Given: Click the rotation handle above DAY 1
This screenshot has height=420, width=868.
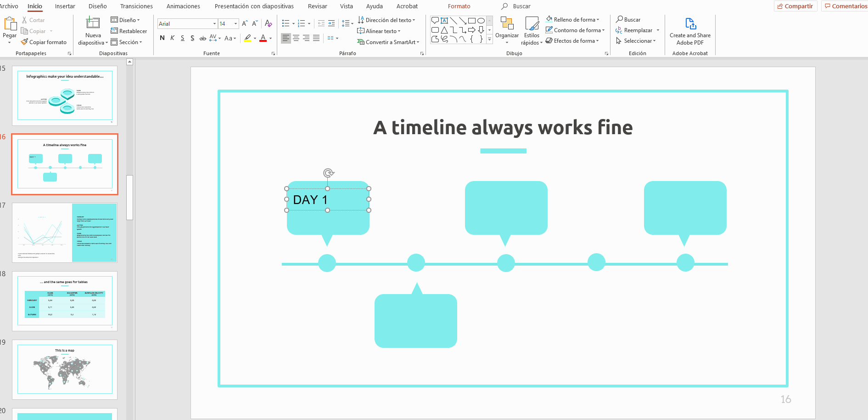Looking at the screenshot, I should pyautogui.click(x=328, y=173).
